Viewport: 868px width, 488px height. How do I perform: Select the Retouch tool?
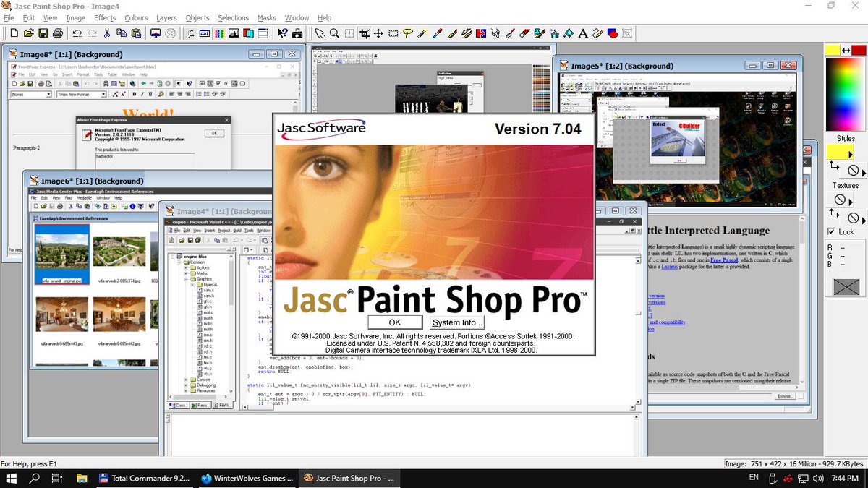click(495, 33)
